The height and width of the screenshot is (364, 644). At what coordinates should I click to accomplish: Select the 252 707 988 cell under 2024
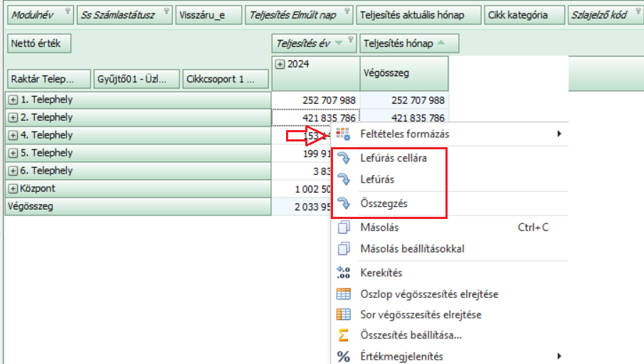point(315,100)
